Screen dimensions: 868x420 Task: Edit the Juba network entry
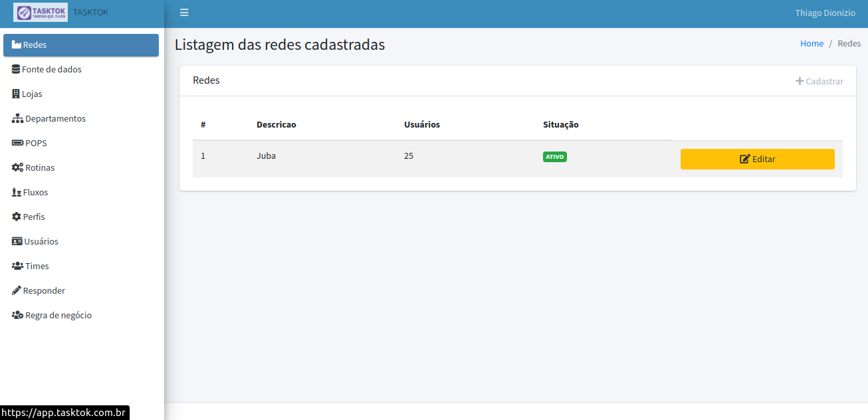point(757,159)
